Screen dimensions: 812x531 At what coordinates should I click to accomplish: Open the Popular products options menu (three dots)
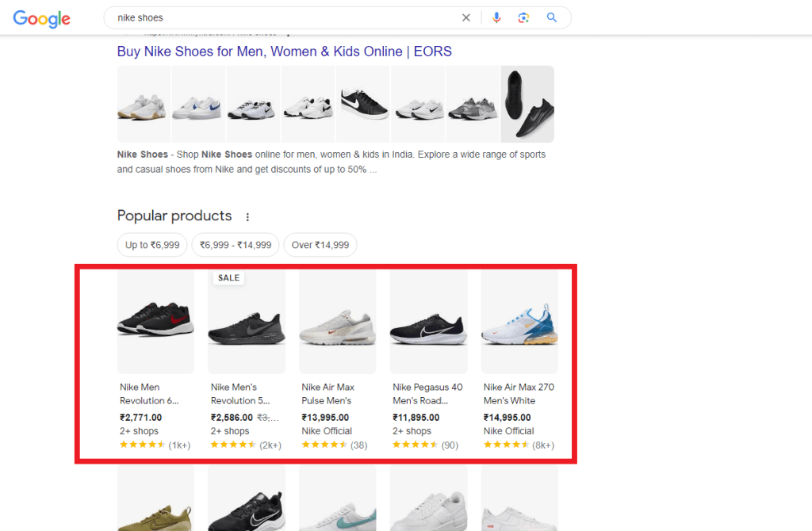point(247,217)
